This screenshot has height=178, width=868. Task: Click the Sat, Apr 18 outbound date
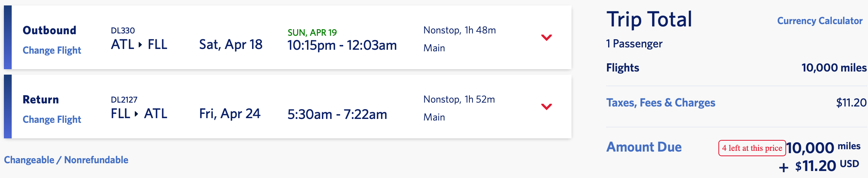click(231, 45)
